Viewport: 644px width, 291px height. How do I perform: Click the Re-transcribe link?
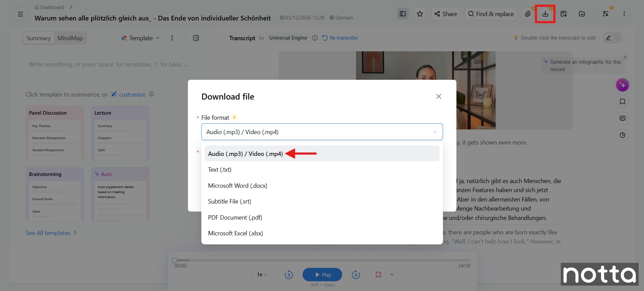(x=340, y=38)
